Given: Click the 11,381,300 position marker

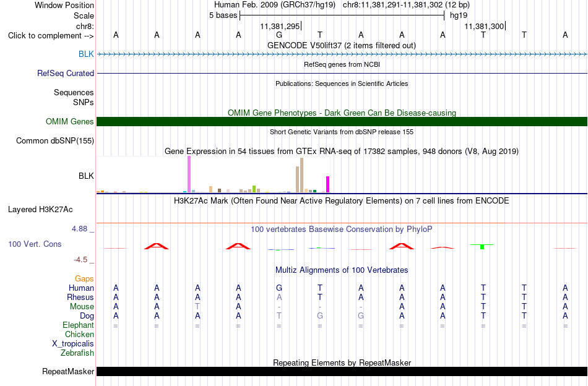Looking at the screenshot, I should tap(484, 26).
